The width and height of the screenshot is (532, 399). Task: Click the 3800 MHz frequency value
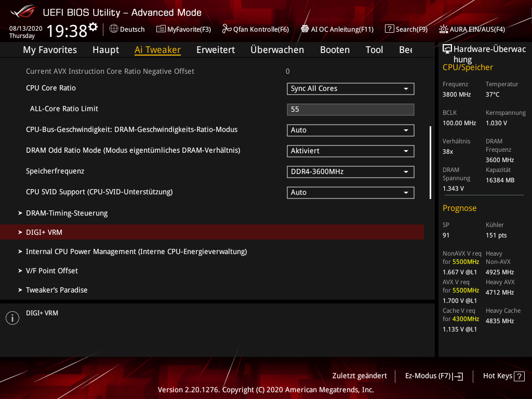457,95
